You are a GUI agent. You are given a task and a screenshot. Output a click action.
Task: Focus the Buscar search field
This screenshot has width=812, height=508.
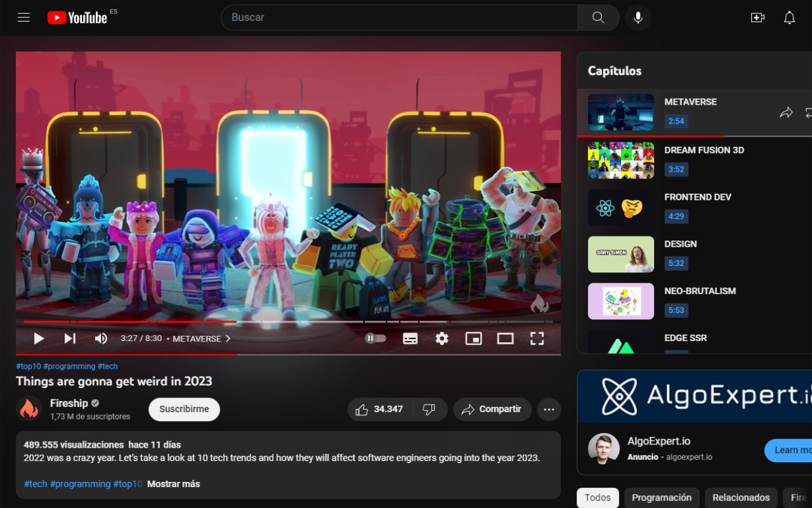(399, 18)
